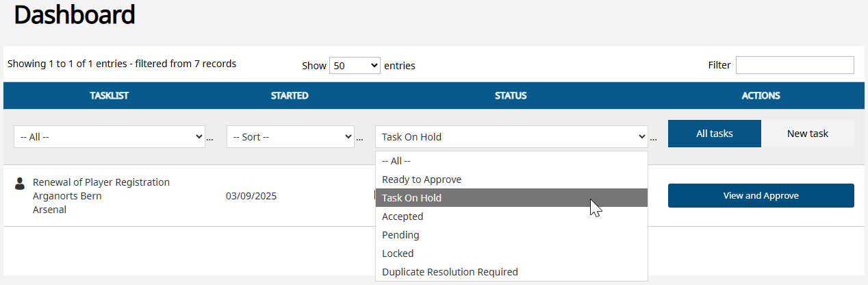
Task: Focus the Filter text field
Action: click(795, 65)
